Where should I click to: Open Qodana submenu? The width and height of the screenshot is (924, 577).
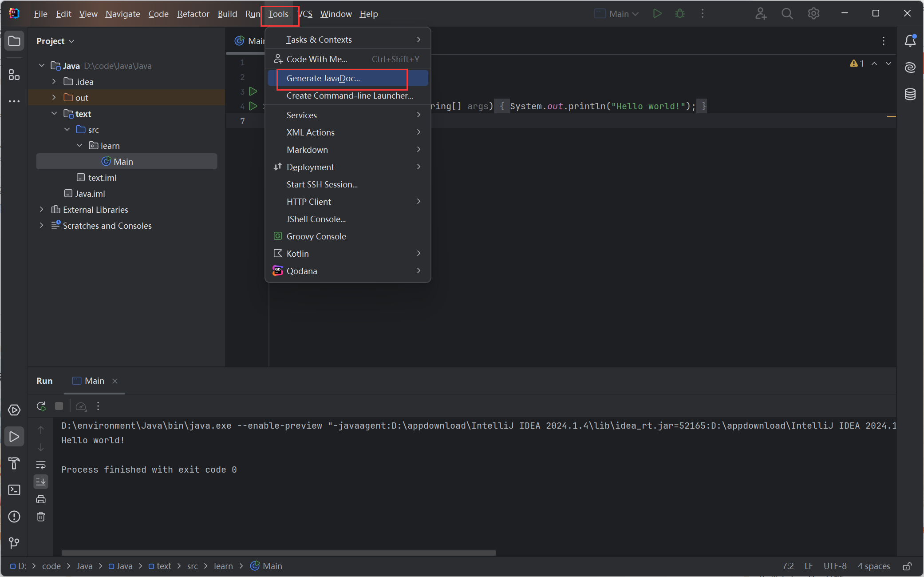[347, 271]
